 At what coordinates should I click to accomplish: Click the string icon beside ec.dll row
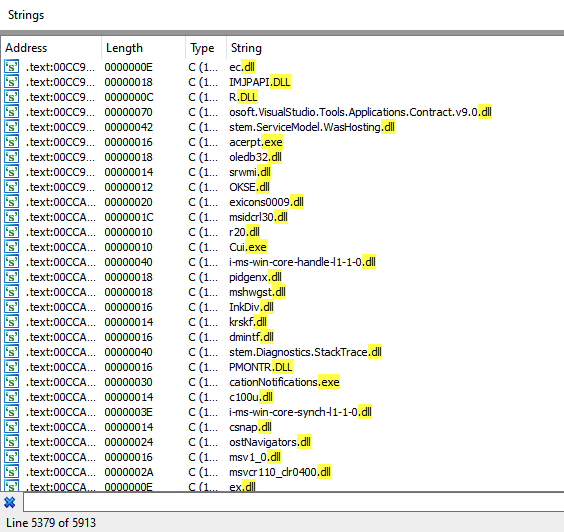tap(12, 67)
